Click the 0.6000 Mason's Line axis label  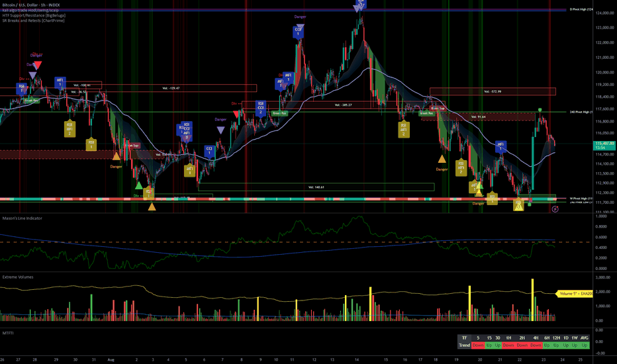point(601,238)
